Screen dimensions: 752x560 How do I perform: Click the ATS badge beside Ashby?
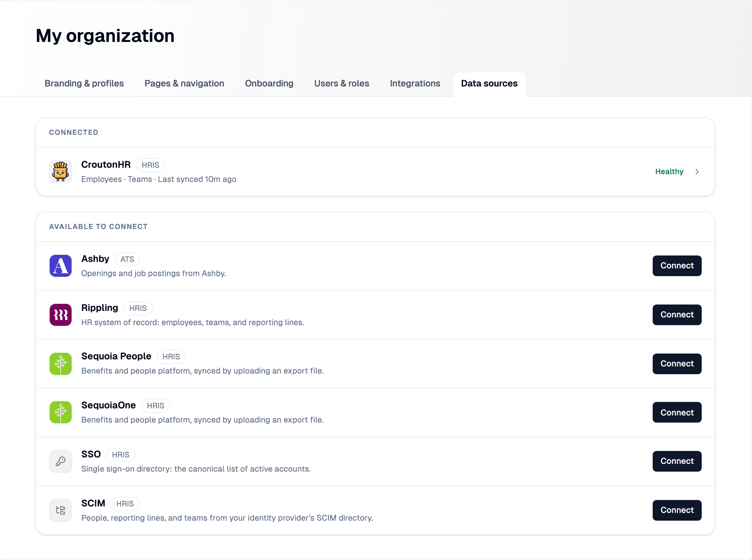click(127, 259)
